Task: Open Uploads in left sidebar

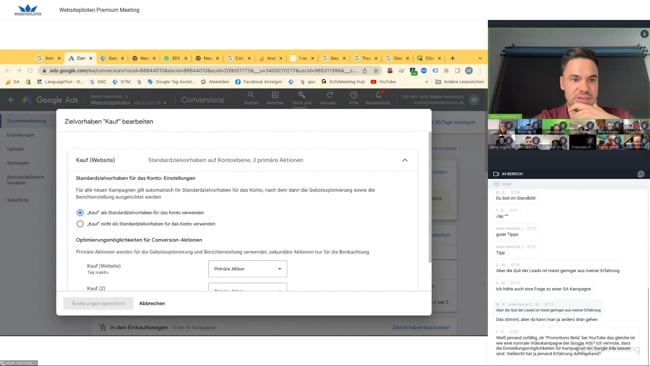Action: pyautogui.click(x=15, y=149)
